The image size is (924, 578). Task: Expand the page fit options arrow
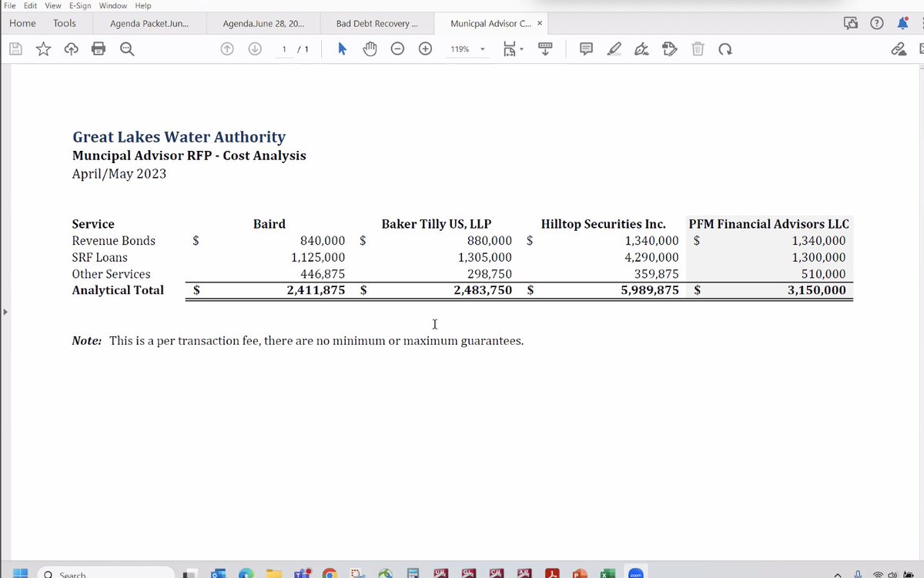click(x=521, y=49)
